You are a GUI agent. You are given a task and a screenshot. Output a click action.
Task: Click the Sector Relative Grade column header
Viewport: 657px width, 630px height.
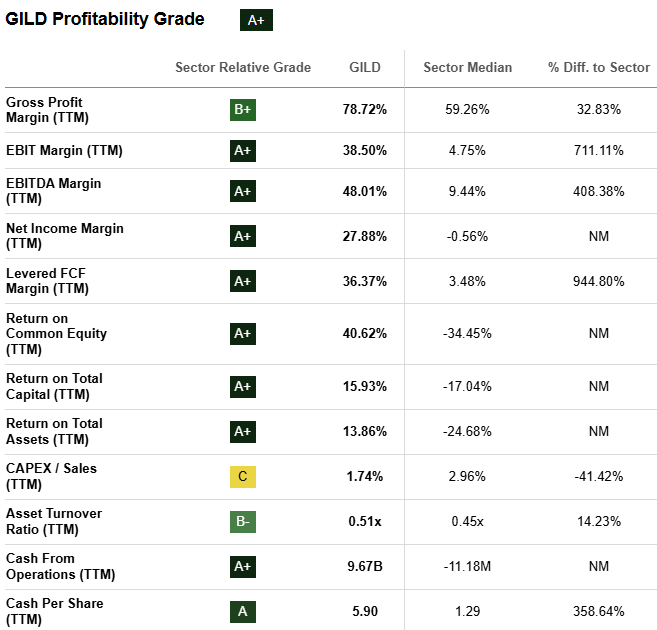tap(243, 68)
